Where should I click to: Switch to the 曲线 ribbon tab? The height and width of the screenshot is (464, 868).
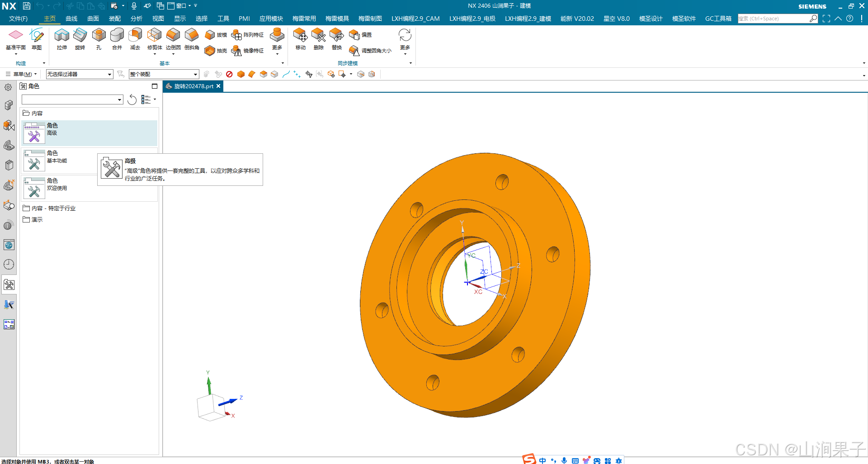pos(71,19)
